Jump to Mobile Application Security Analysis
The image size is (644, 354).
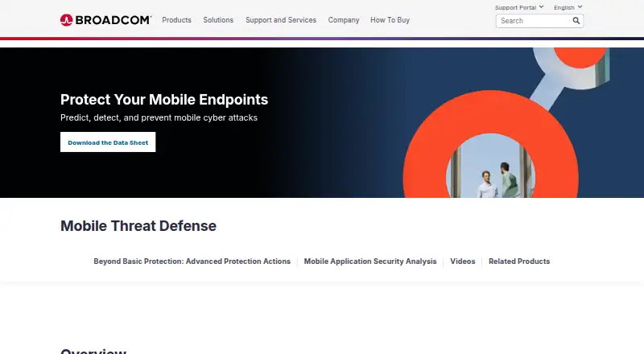370,261
